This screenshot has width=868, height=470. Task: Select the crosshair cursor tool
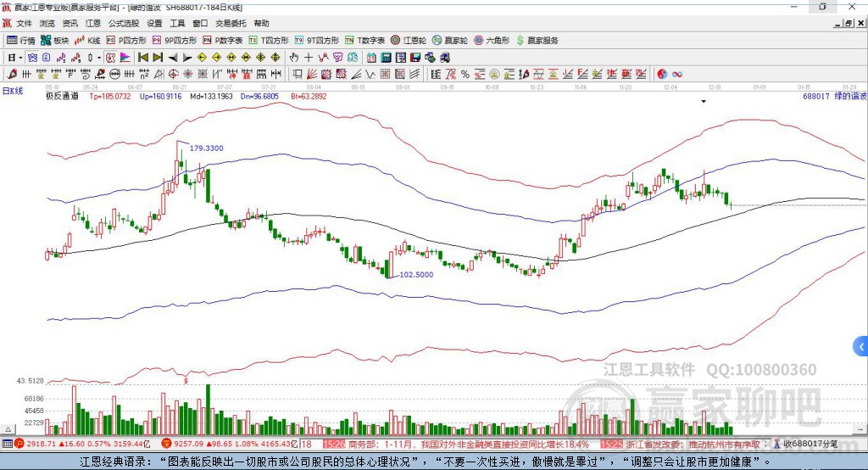309,58
